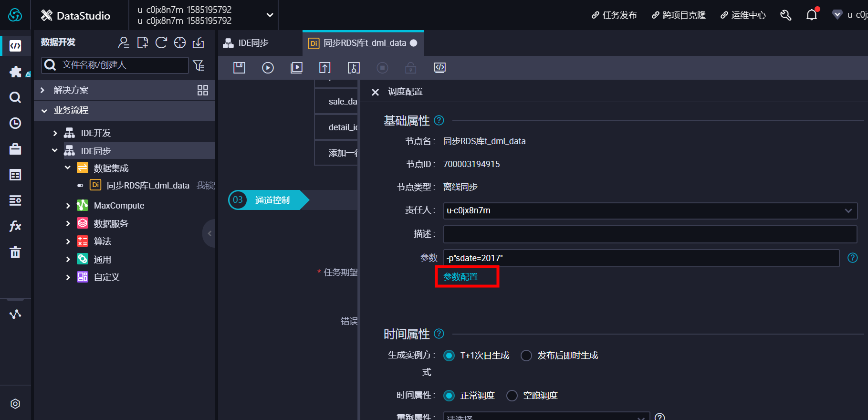Select 空跑调度 radio option
This screenshot has height=420, width=868.
(512, 396)
